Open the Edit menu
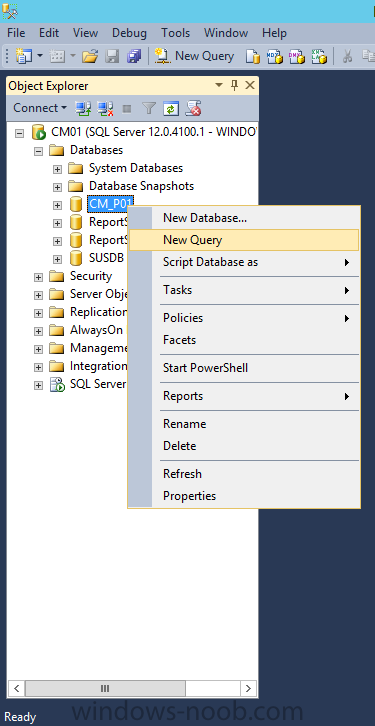The height and width of the screenshot is (726, 375). tap(49, 33)
